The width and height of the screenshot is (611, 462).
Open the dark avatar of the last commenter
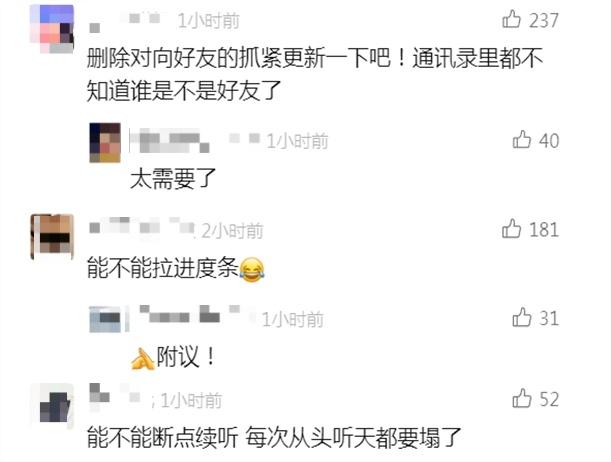click(52, 406)
